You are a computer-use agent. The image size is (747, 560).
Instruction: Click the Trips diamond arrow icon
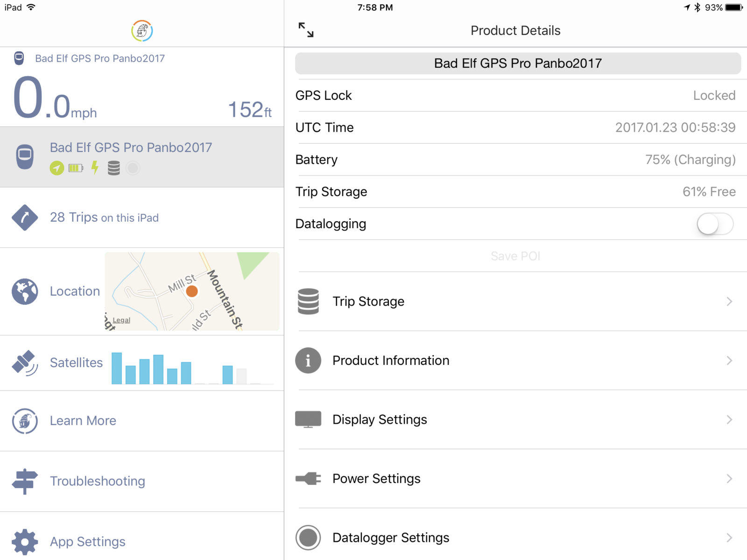pos(25,217)
